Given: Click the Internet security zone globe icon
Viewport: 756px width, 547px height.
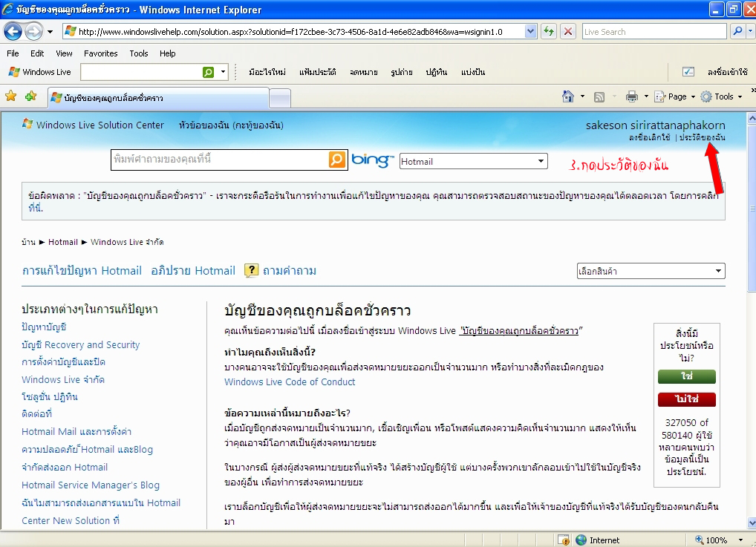Looking at the screenshot, I should click(581, 540).
